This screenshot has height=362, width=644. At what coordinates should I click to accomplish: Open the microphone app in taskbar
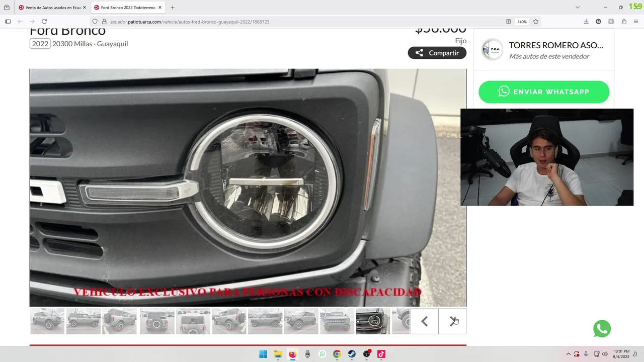307,354
